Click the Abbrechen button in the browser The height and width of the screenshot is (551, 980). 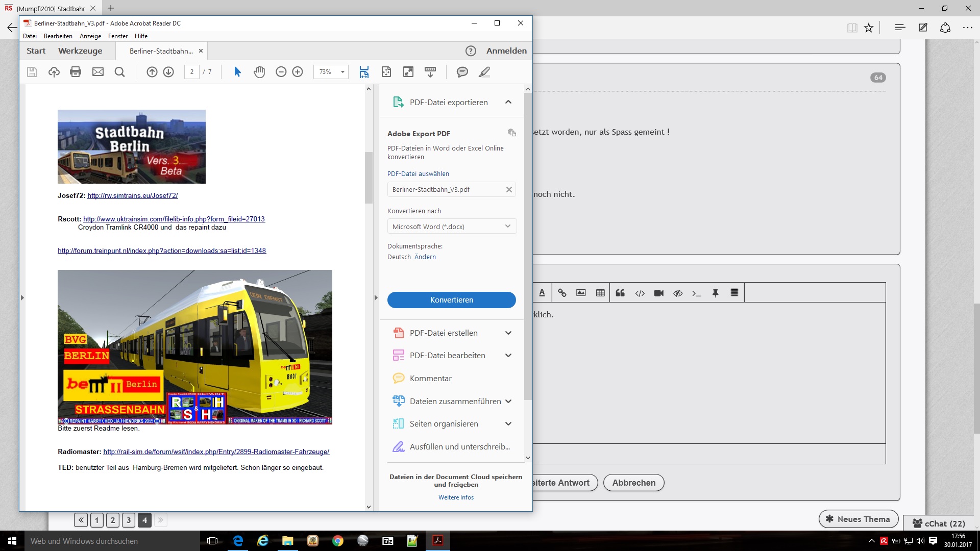pyautogui.click(x=634, y=483)
